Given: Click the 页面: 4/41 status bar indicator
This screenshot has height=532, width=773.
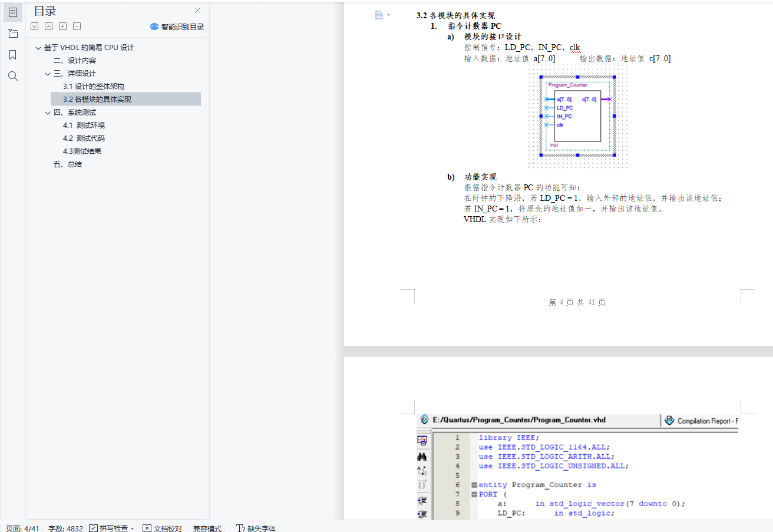Looking at the screenshot, I should click(22, 528).
